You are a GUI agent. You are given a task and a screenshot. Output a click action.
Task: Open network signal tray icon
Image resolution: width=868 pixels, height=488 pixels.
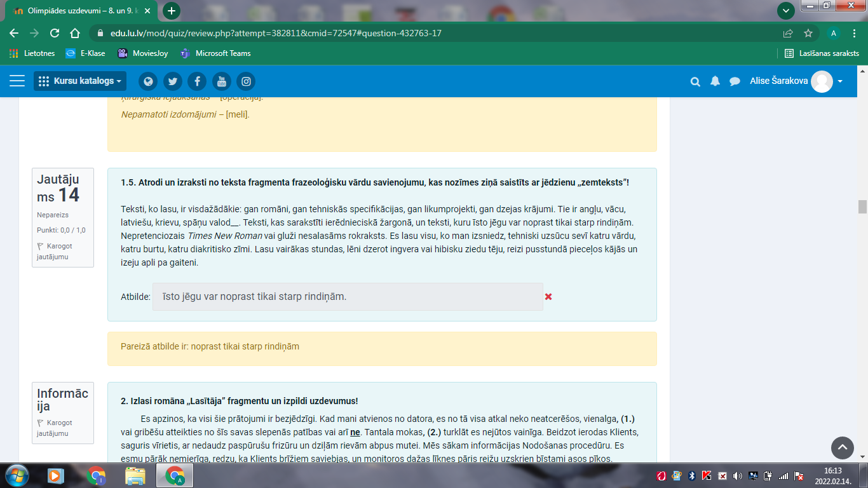point(783,476)
